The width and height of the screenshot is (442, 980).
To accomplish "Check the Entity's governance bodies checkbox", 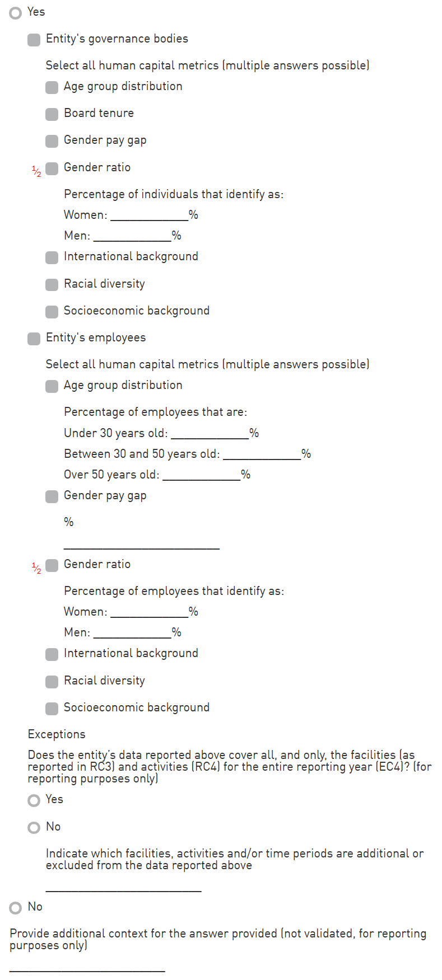I will [34, 40].
